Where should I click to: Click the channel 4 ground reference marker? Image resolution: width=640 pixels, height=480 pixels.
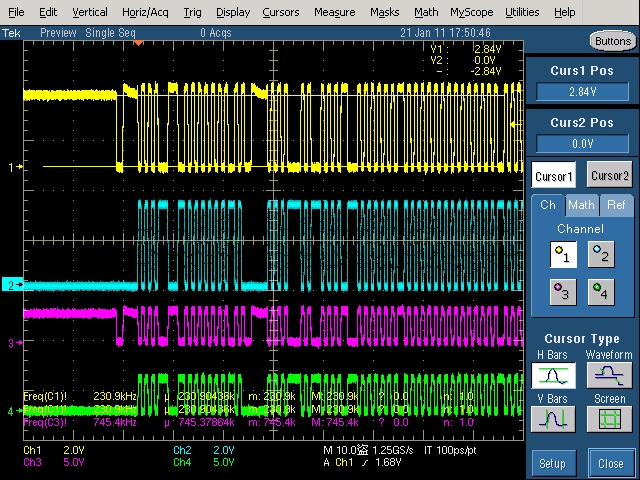click(x=16, y=411)
